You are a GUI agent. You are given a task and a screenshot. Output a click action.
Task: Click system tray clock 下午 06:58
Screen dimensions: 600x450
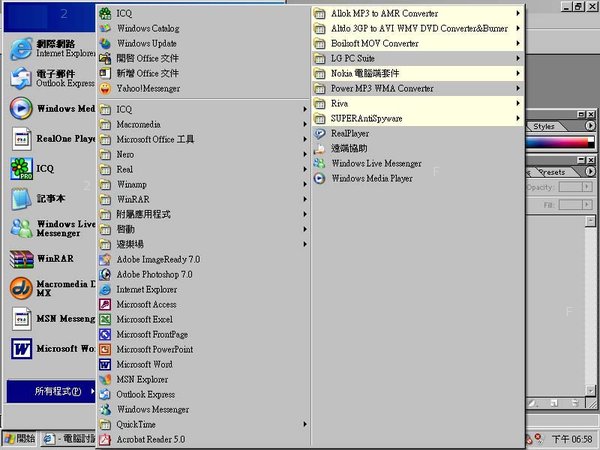(572, 439)
